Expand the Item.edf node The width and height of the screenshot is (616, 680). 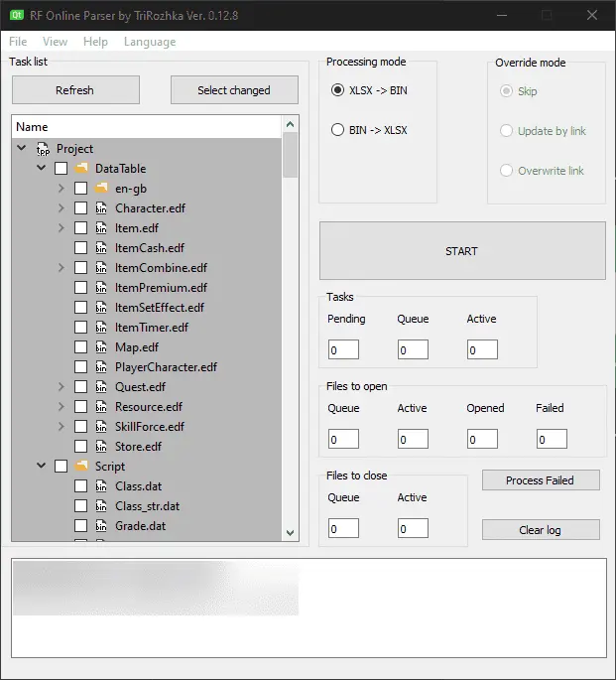click(62, 228)
